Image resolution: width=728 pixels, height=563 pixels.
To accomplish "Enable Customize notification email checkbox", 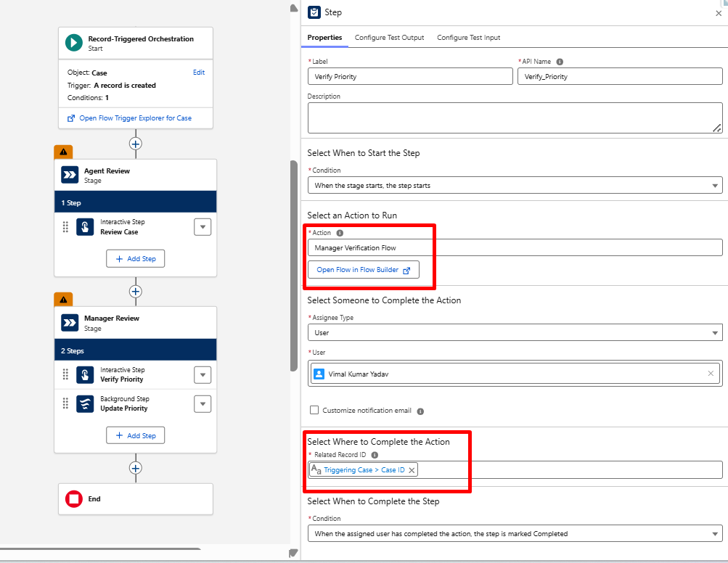I will pyautogui.click(x=314, y=411).
